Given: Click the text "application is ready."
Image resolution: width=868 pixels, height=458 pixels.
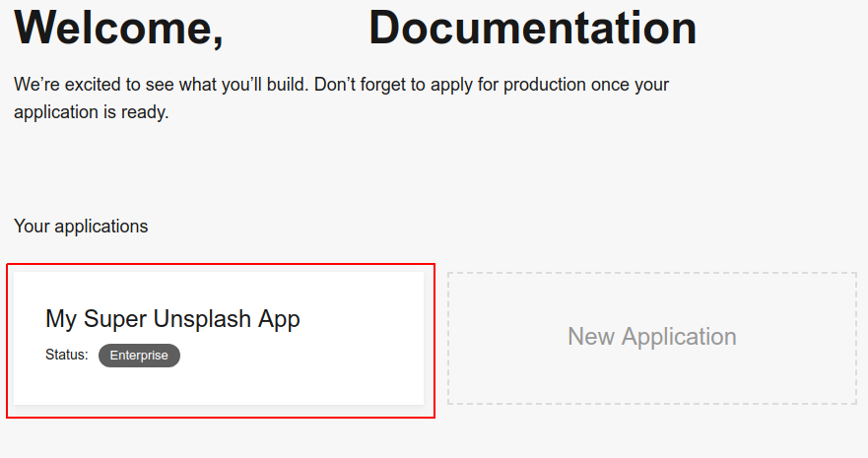Looking at the screenshot, I should tap(92, 112).
